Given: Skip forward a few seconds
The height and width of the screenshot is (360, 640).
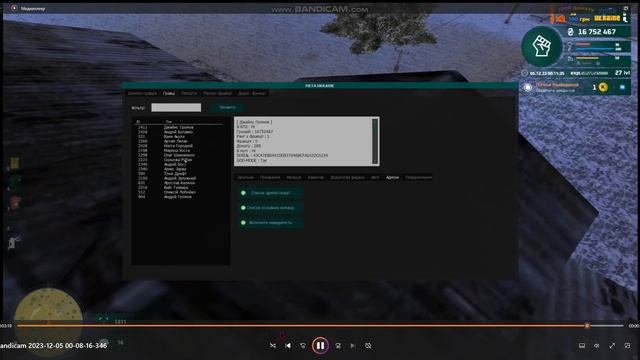Looking at the screenshot, I should point(338,346).
